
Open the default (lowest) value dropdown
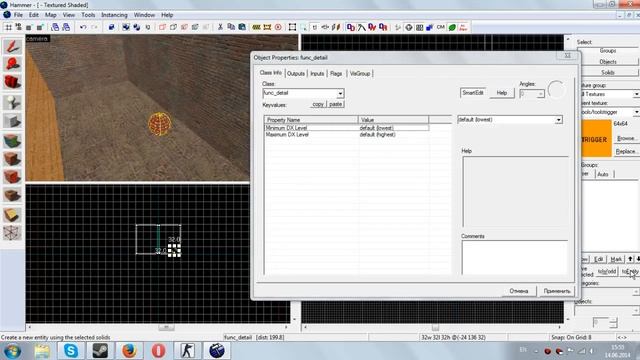pos(558,120)
